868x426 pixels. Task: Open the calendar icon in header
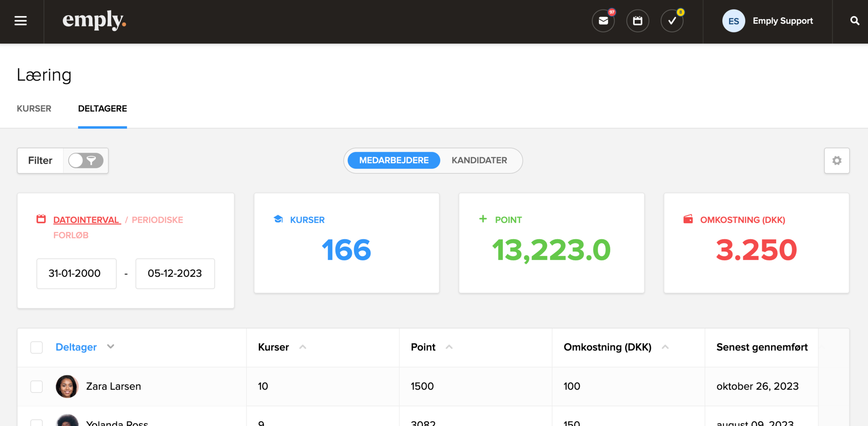(x=638, y=21)
